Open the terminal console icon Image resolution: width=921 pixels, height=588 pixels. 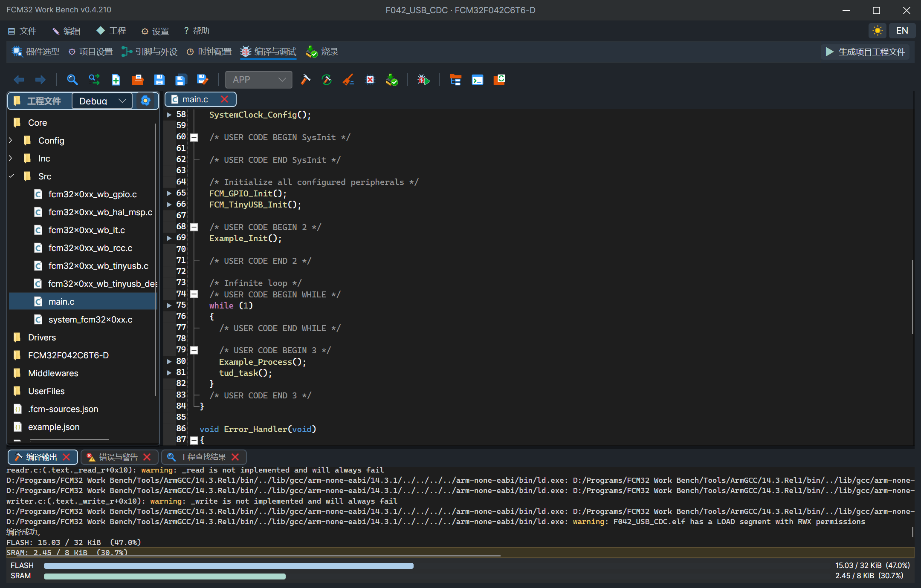point(477,80)
